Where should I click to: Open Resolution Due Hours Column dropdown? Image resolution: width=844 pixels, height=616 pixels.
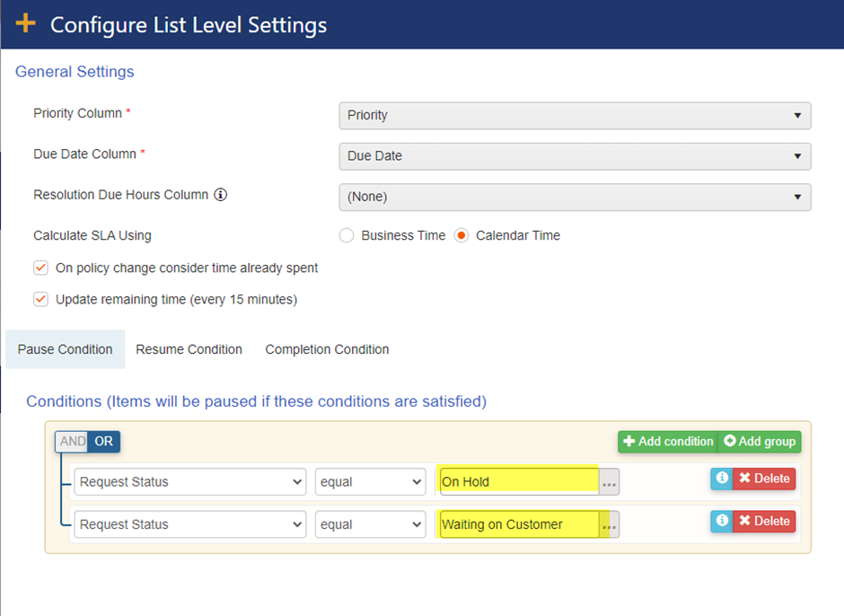coord(575,197)
